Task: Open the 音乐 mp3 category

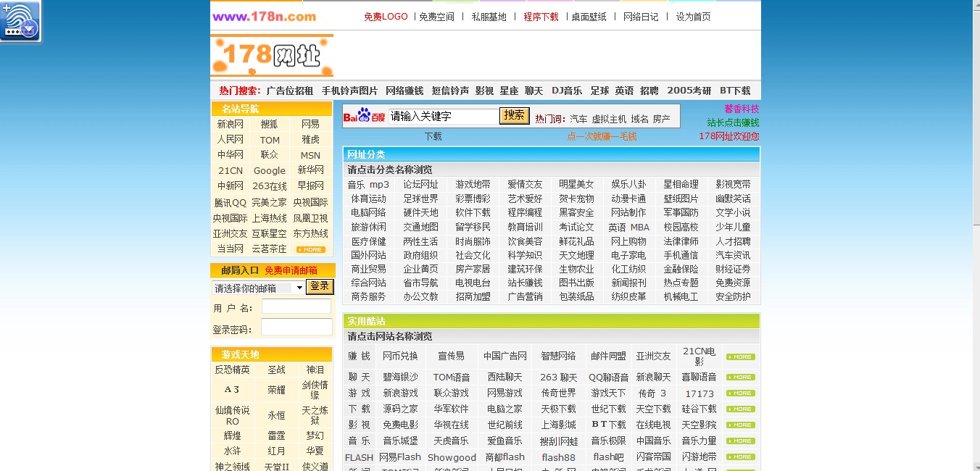Action: click(x=368, y=185)
